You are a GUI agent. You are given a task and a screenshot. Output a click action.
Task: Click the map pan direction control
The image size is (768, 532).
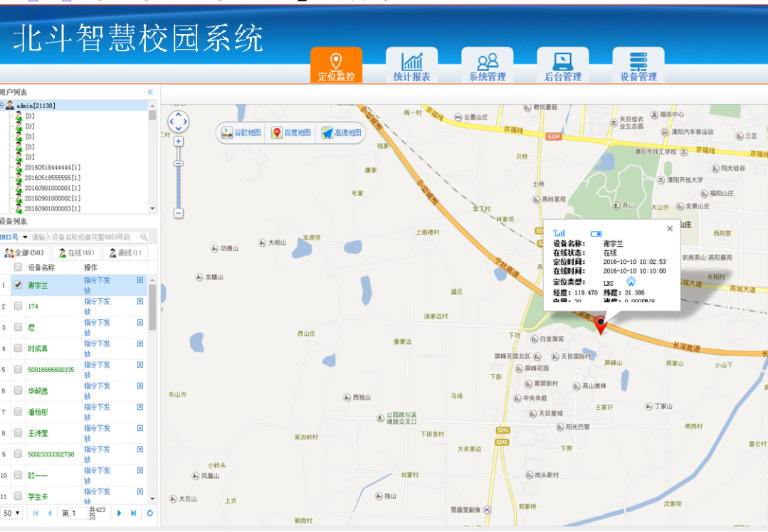pos(178,122)
